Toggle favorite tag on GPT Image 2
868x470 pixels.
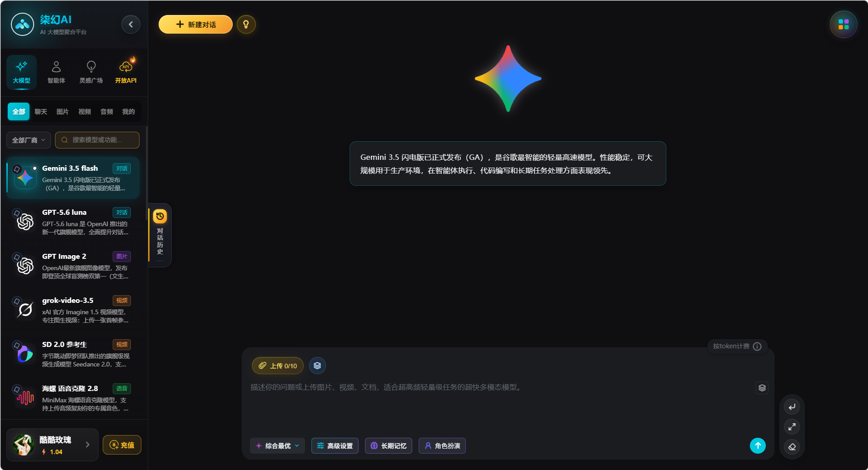pos(17,257)
